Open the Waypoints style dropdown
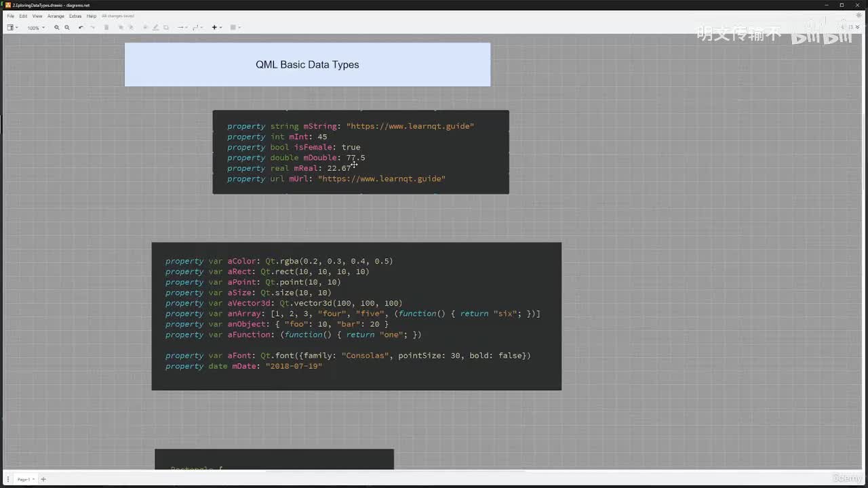Screen dimensions: 868x488 (x=197, y=28)
